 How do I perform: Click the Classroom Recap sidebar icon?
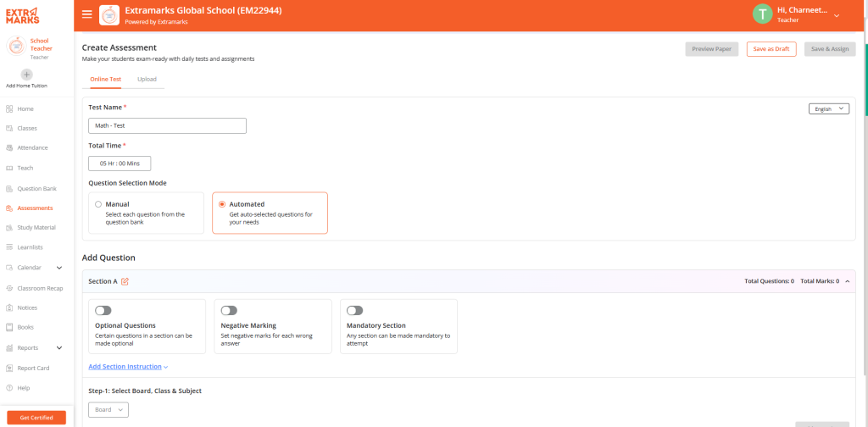click(9, 288)
